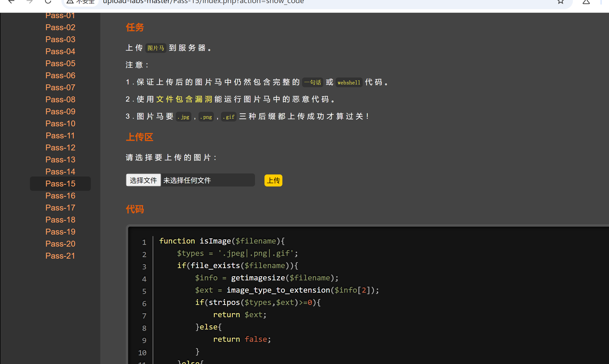Navigate to Pass-08 in the sidebar

60,100
